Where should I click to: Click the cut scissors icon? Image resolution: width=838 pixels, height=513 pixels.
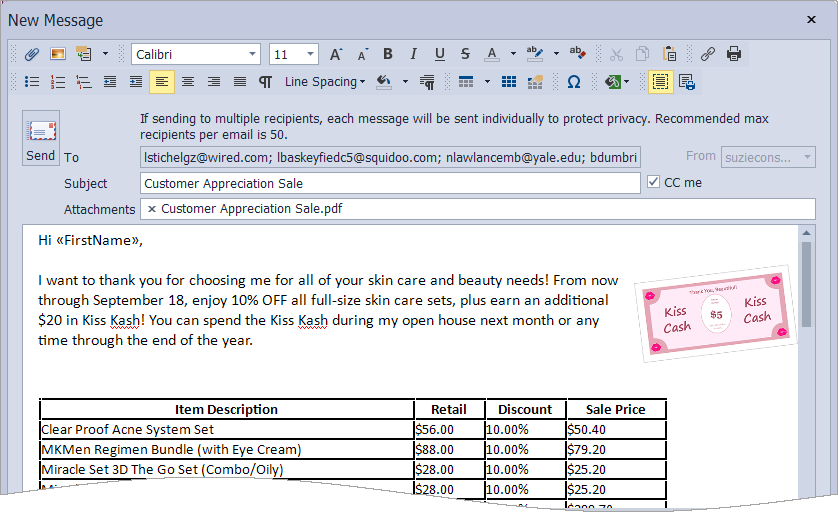[x=616, y=54]
